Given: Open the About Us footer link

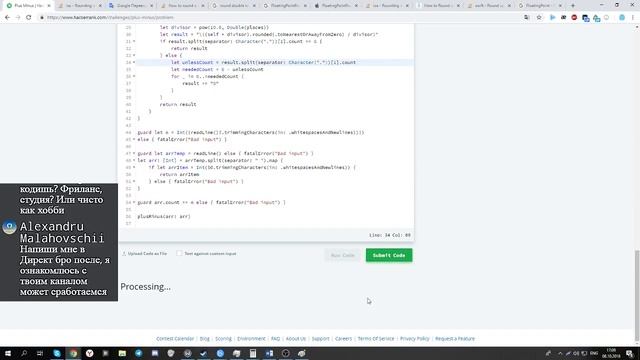Looking at the screenshot, I should coord(296,338).
